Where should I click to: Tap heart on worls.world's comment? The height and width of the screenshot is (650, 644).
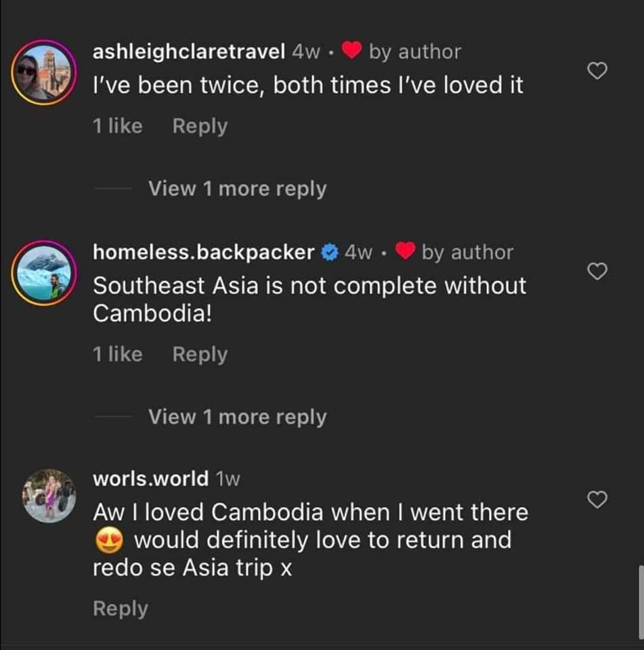[596, 500]
